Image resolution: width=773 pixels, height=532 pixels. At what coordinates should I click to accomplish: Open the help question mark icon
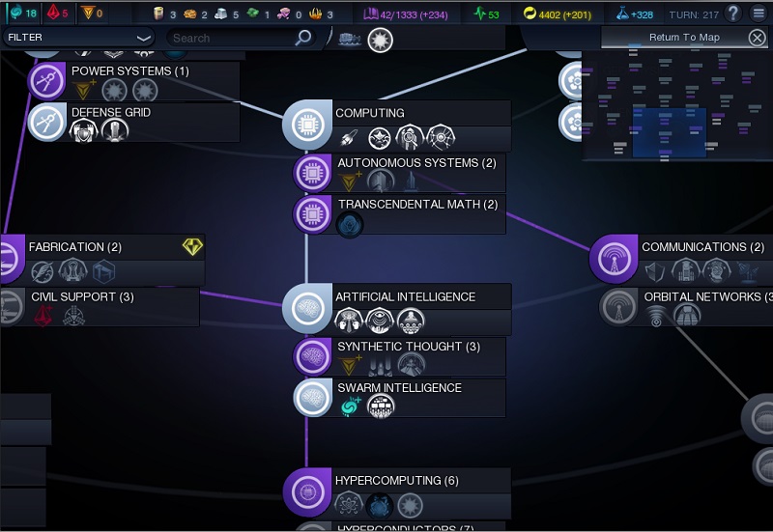[733, 14]
